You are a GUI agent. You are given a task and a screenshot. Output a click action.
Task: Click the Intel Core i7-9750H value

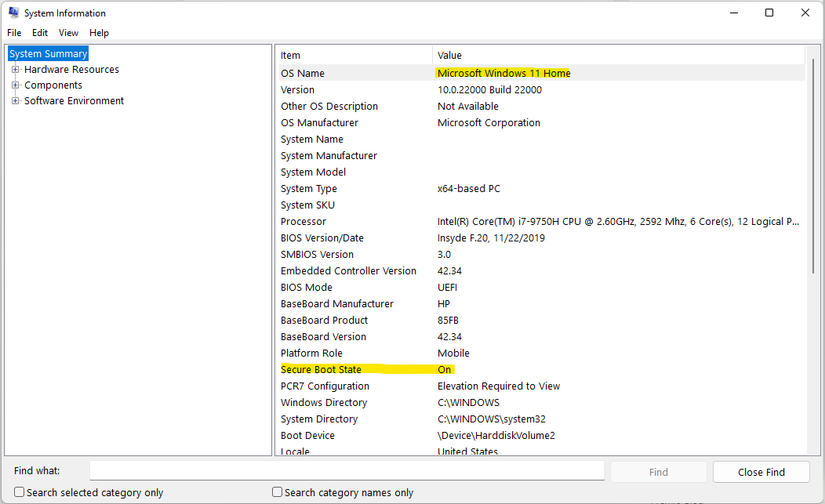pos(618,222)
